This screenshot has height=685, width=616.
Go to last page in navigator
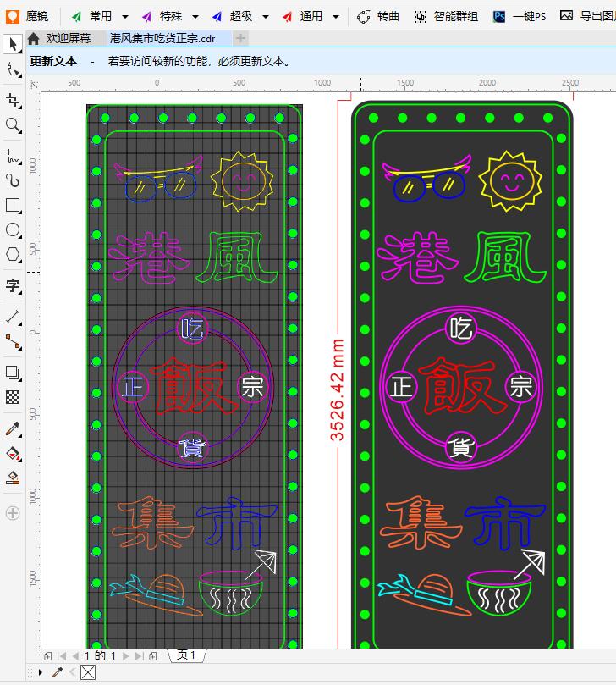[139, 655]
